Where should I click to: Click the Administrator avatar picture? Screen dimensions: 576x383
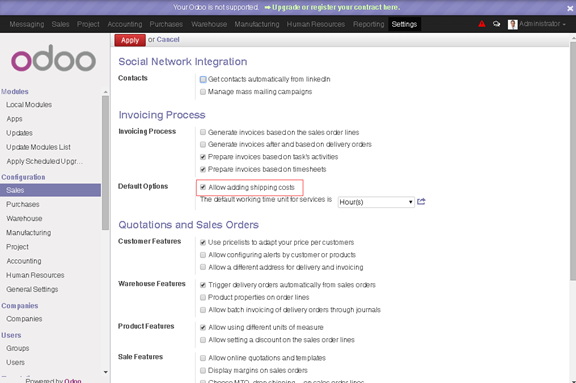pyautogui.click(x=512, y=24)
